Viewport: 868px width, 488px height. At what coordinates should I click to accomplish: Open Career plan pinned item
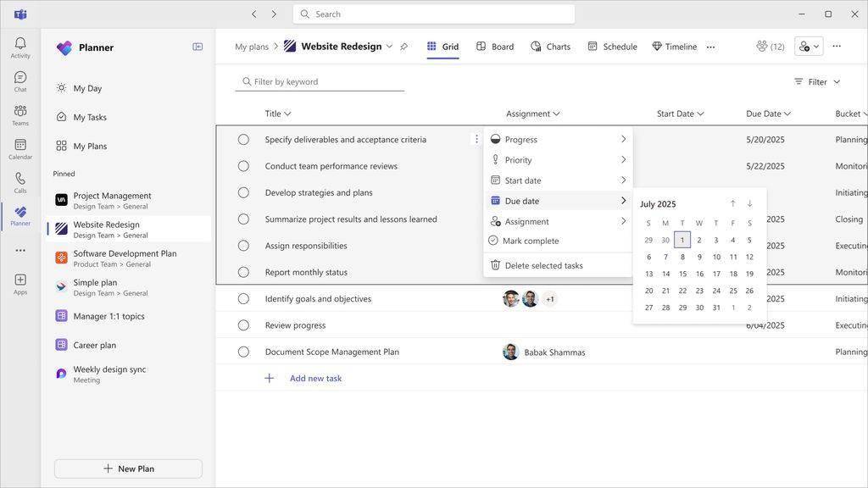tap(129, 345)
